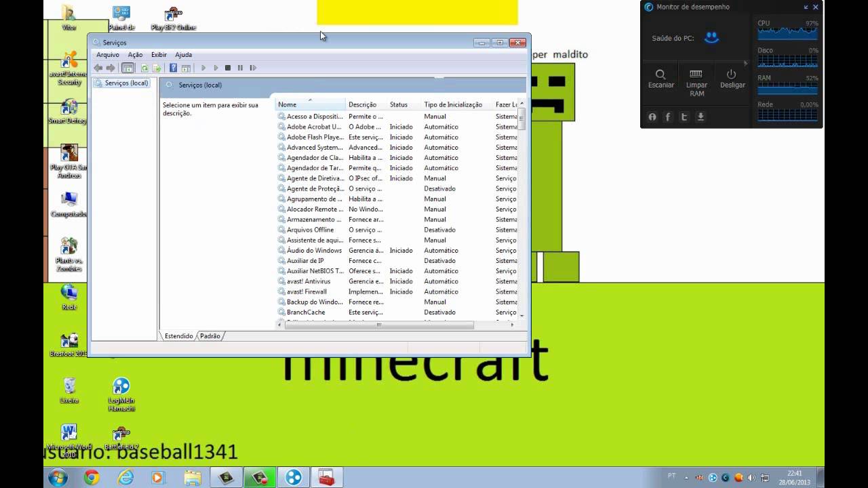The image size is (868, 488).
Task: Open the Exibir menu
Action: (x=159, y=55)
